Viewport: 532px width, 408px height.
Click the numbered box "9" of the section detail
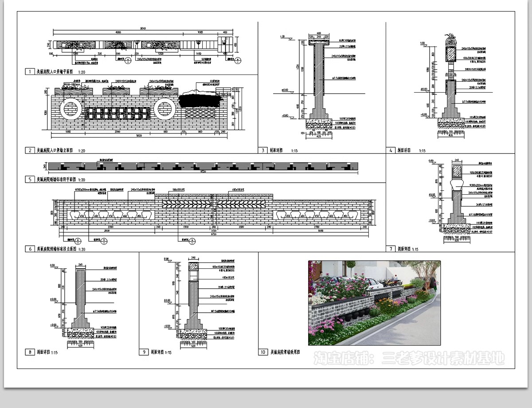[x=144, y=352]
